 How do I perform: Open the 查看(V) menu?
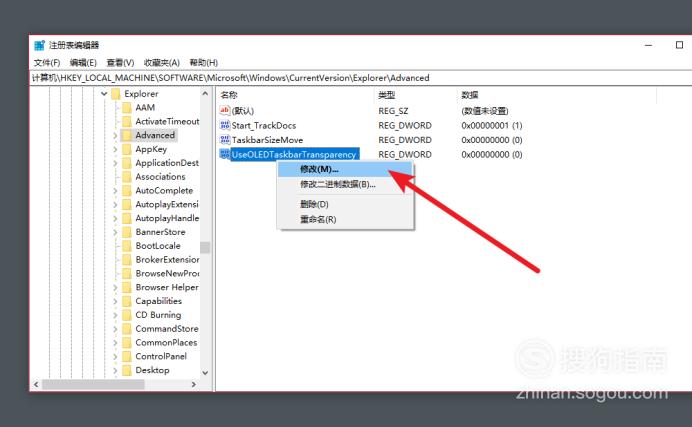(120, 63)
